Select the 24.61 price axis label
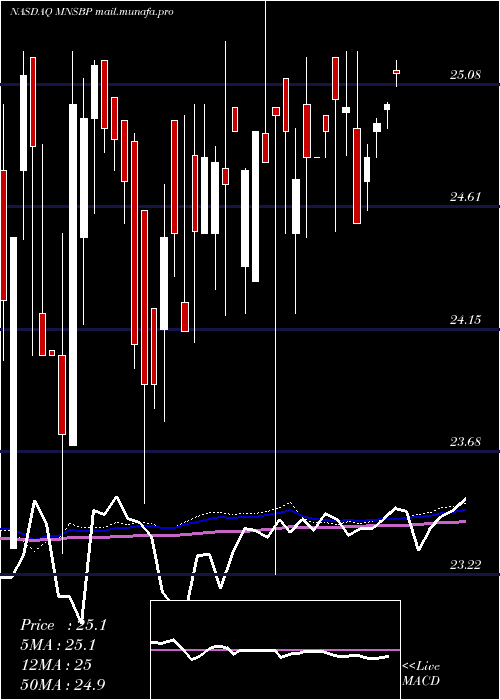The width and height of the screenshot is (500, 700). point(465,196)
